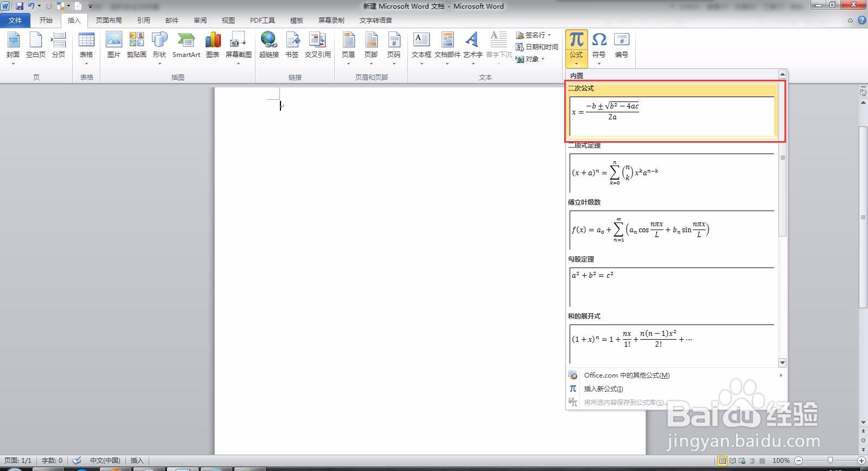Switch to the Page Layout (页面布局) tab
The image size is (868, 471).
[x=109, y=20]
